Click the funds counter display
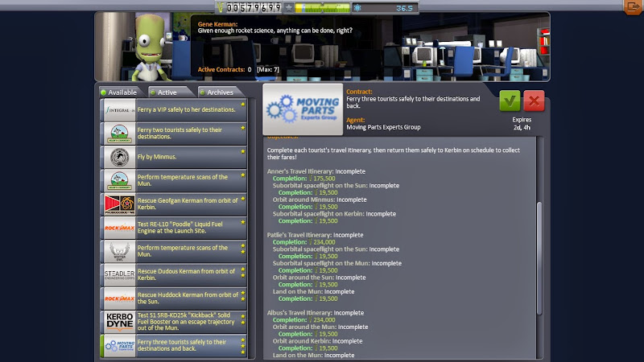644x362 pixels. (254, 7)
